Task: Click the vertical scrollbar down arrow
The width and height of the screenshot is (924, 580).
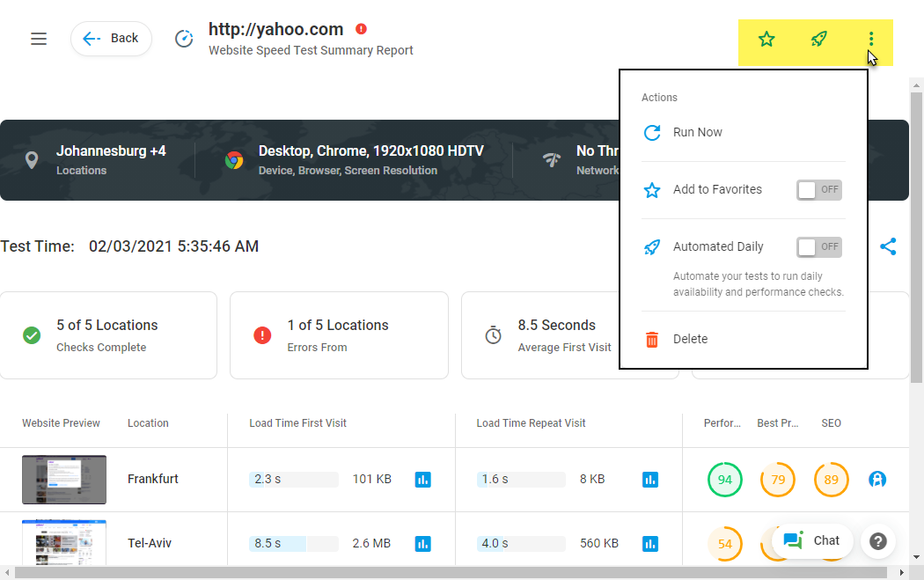Action: pos(916,557)
